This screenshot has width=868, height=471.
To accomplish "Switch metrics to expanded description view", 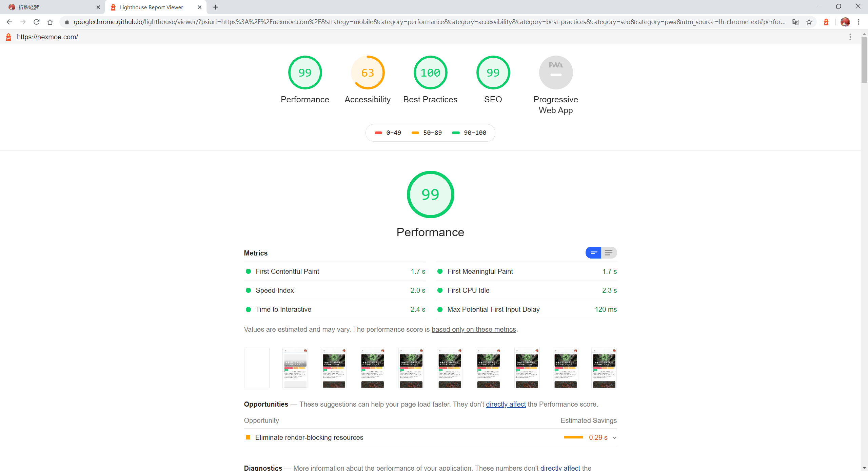I will pos(609,253).
